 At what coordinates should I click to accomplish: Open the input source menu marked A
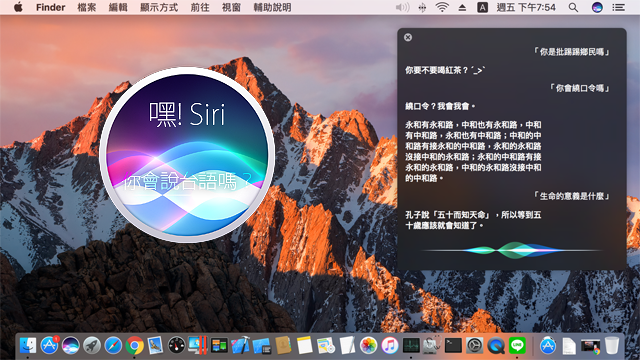click(482, 7)
